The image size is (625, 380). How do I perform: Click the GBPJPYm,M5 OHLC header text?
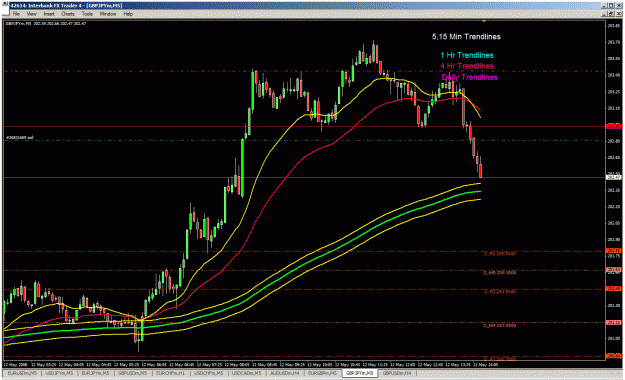(46, 24)
